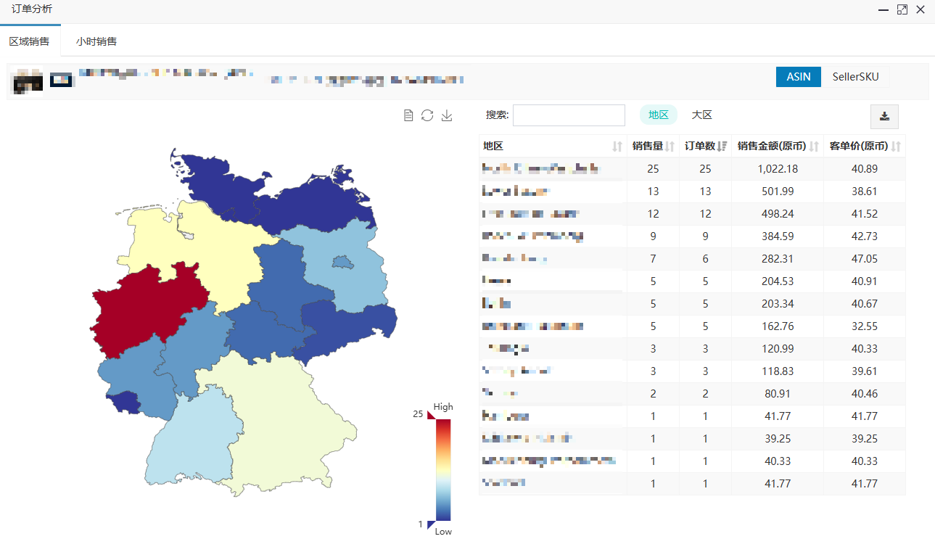Click the 搜索 search input box
Viewport: 935px width, 560px height.
[x=569, y=115]
